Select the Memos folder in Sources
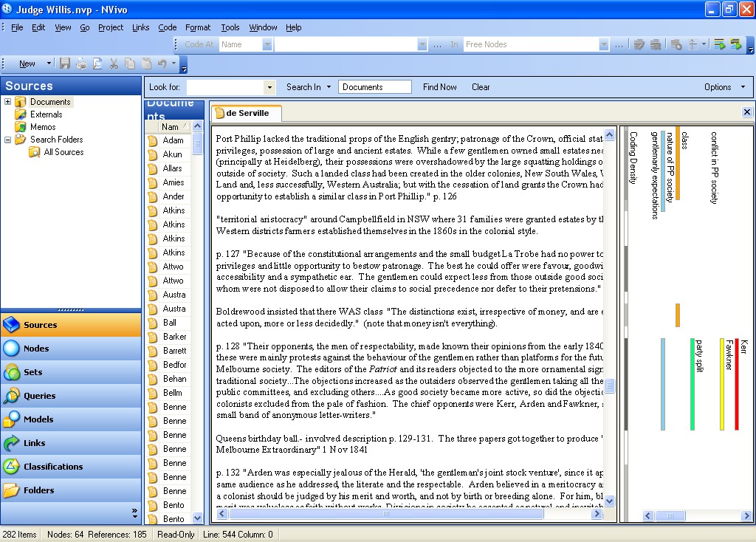The width and height of the screenshot is (756, 542). (43, 127)
